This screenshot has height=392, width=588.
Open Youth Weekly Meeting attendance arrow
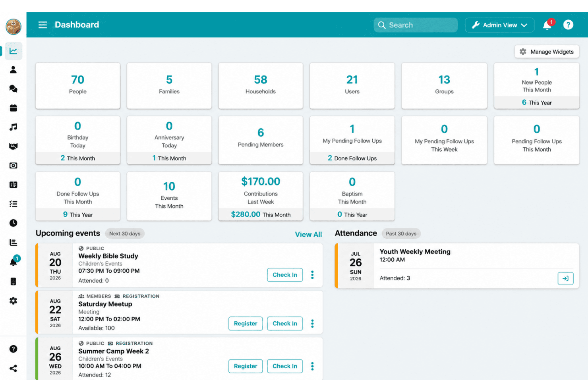click(565, 278)
